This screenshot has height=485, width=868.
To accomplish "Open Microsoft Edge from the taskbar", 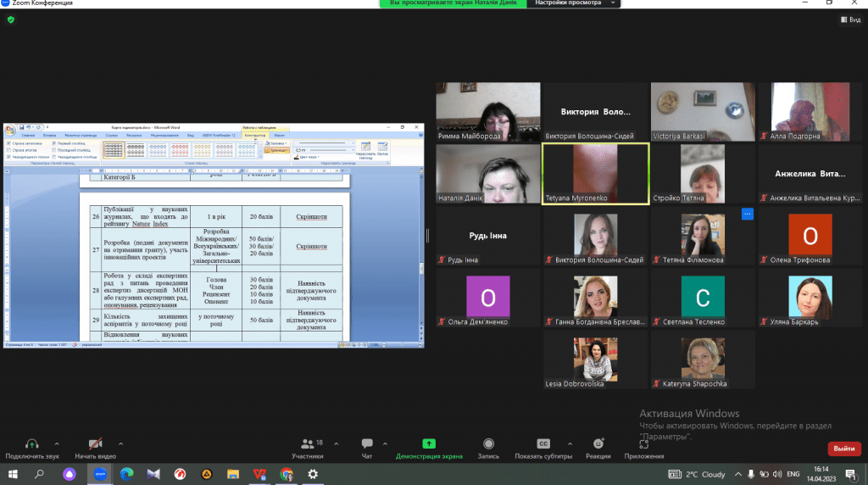I will click(x=126, y=474).
